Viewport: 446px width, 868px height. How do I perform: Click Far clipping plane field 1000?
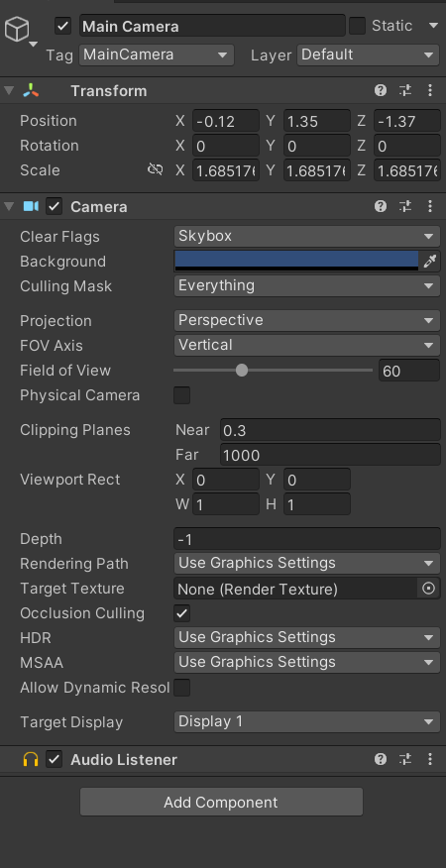(330, 455)
